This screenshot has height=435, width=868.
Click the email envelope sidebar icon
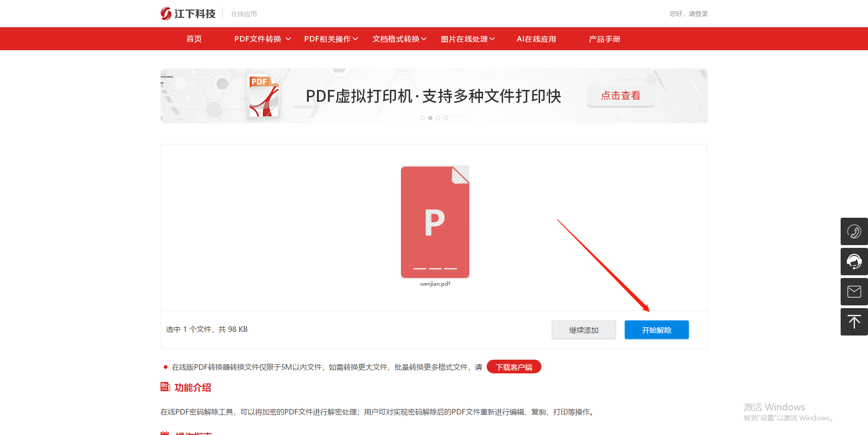click(854, 292)
